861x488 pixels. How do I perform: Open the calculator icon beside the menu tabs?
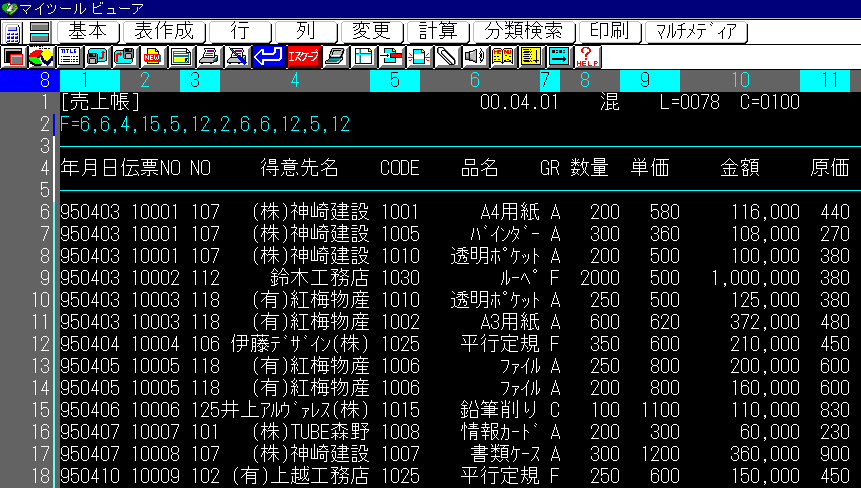click(x=12, y=32)
